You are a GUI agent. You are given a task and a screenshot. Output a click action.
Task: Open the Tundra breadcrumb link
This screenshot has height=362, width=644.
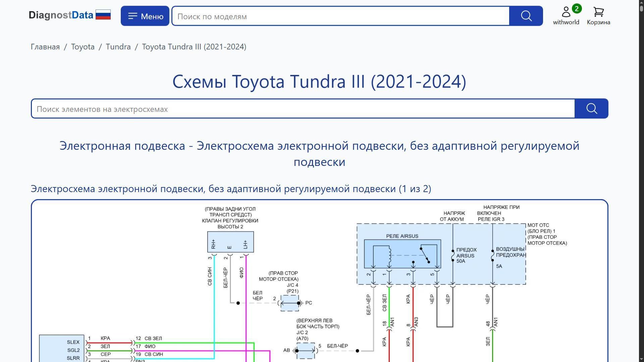(118, 47)
